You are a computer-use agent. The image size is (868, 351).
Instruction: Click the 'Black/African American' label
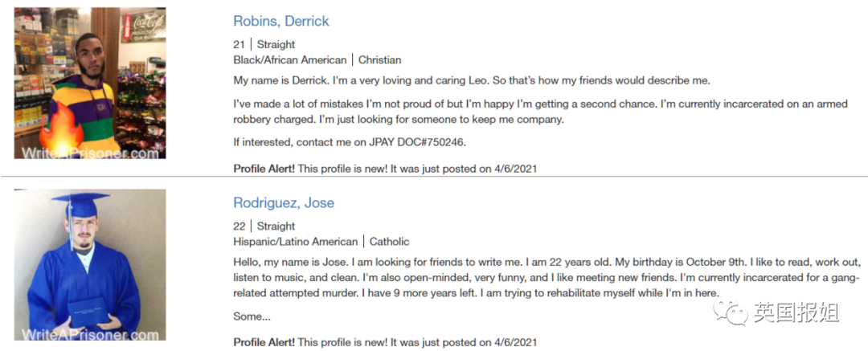click(x=290, y=59)
